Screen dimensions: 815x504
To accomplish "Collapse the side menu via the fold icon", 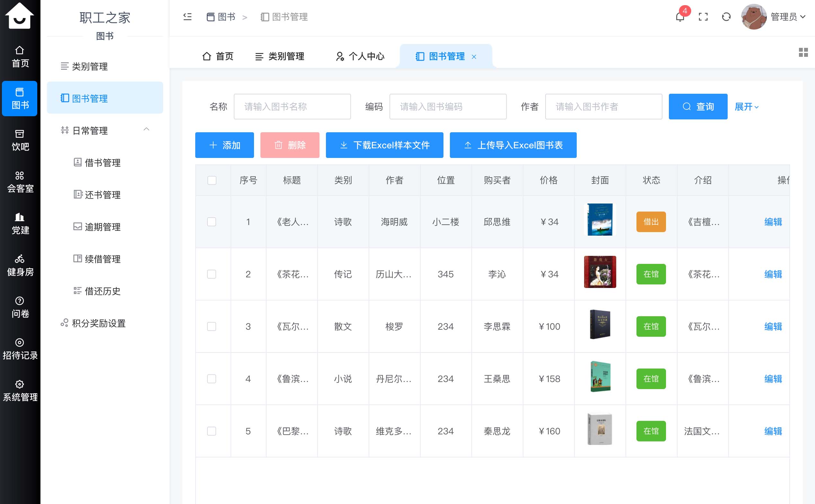I will coord(187,17).
